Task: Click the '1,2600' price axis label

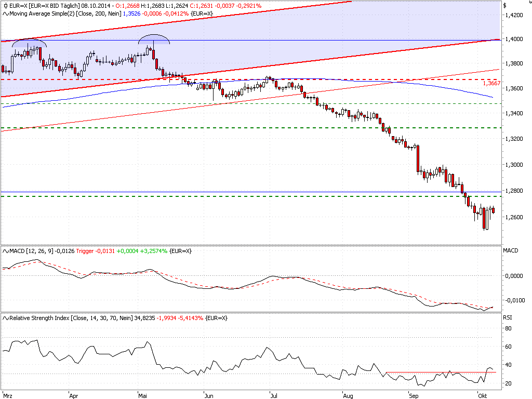Action: [x=514, y=217]
